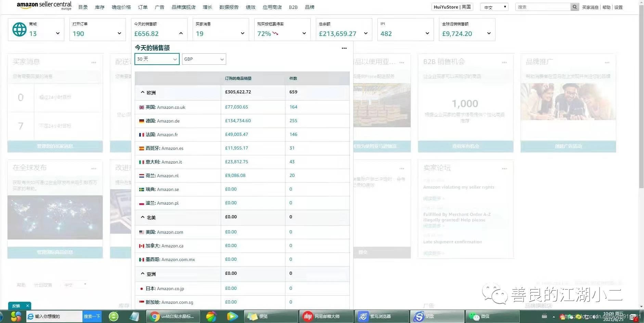Click the header search input field

[543, 7]
